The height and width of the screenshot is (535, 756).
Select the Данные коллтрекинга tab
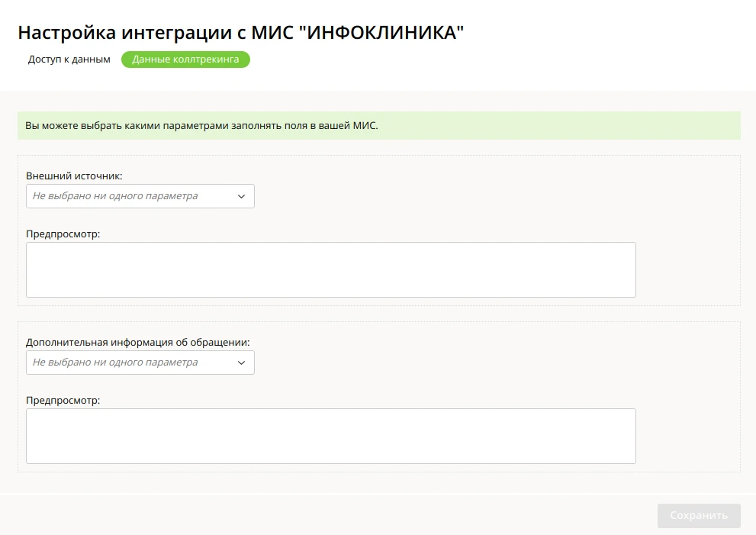coord(185,60)
